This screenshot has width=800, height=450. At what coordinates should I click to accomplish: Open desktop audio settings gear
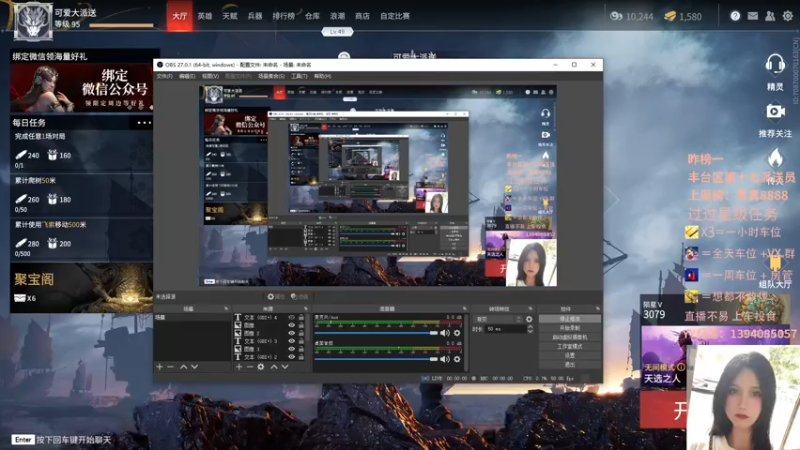(457, 359)
